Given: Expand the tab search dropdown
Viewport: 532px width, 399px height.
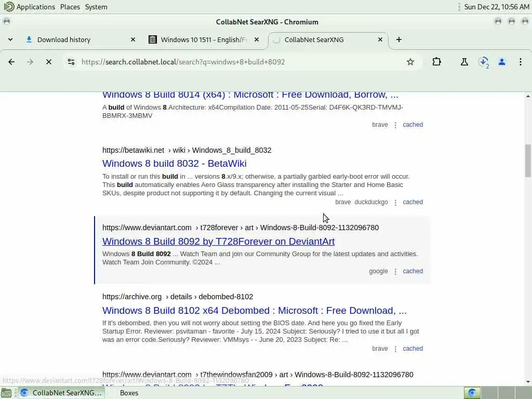Looking at the screenshot, I should [10, 39].
